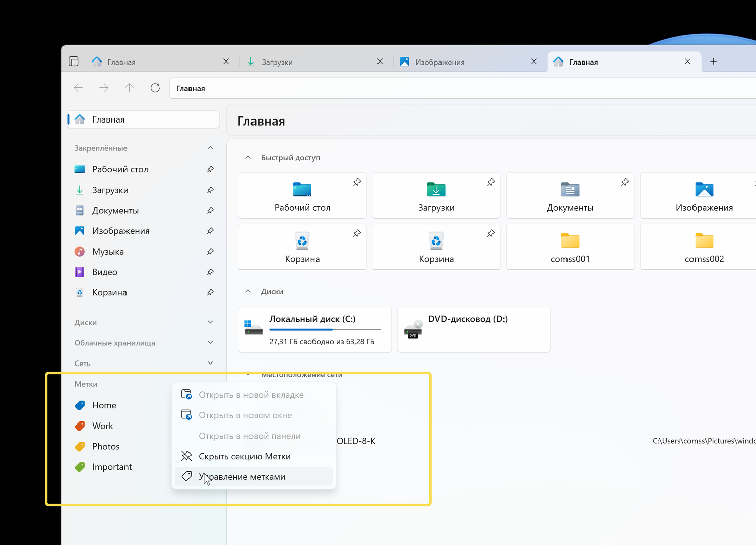Open the Документы quick access card
The width and height of the screenshot is (756, 545).
click(570, 196)
